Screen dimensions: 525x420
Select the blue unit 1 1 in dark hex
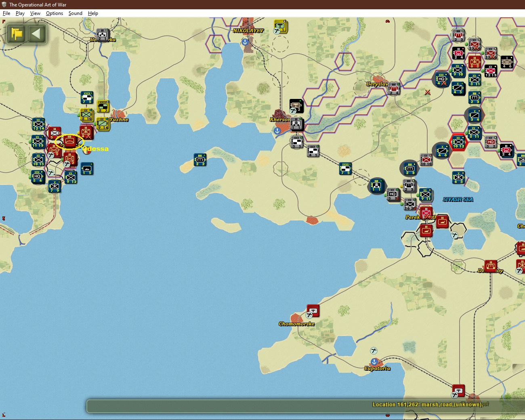(x=377, y=186)
